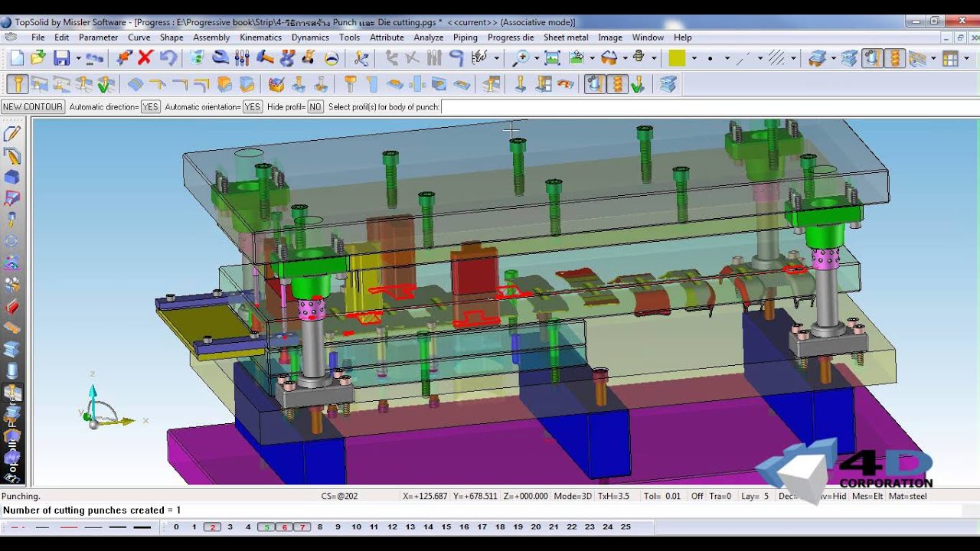This screenshot has width=980, height=551.
Task: Toggle Automatic orientation YES button
Action: [252, 107]
